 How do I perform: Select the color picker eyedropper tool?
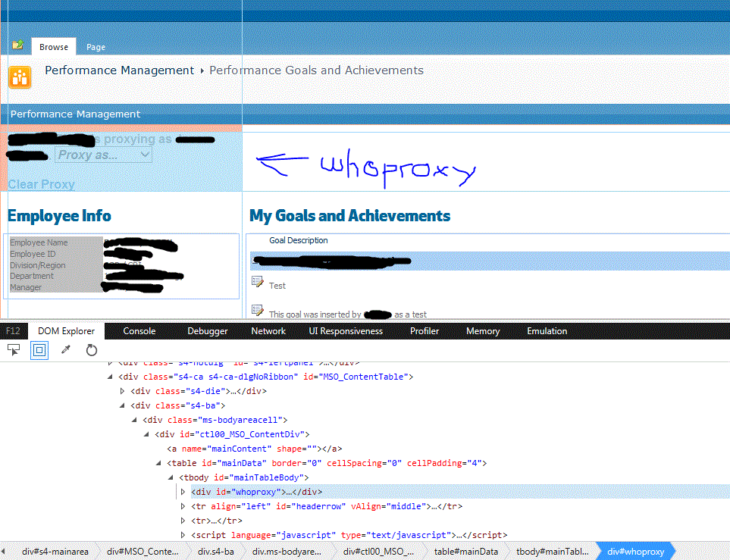[65, 349]
